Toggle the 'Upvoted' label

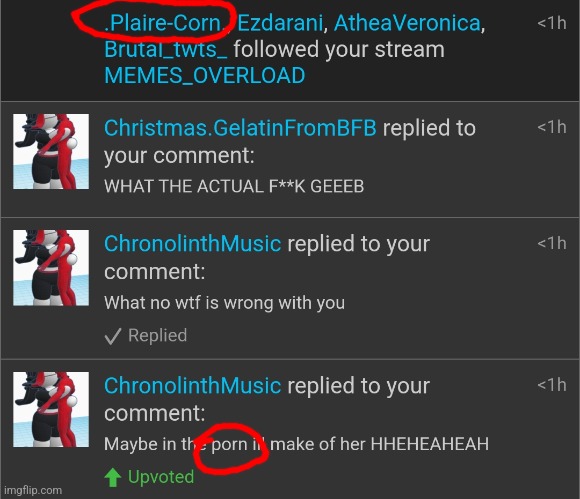coord(161,477)
